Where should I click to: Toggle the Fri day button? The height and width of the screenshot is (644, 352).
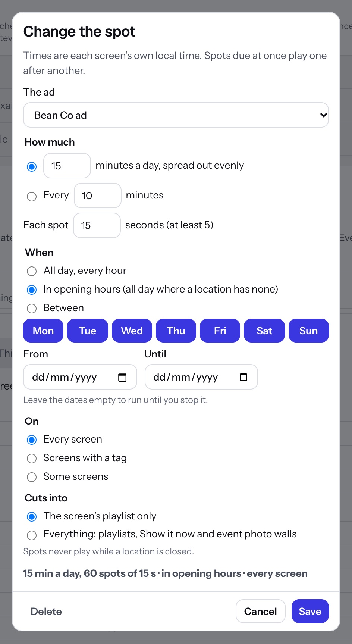[x=220, y=331]
